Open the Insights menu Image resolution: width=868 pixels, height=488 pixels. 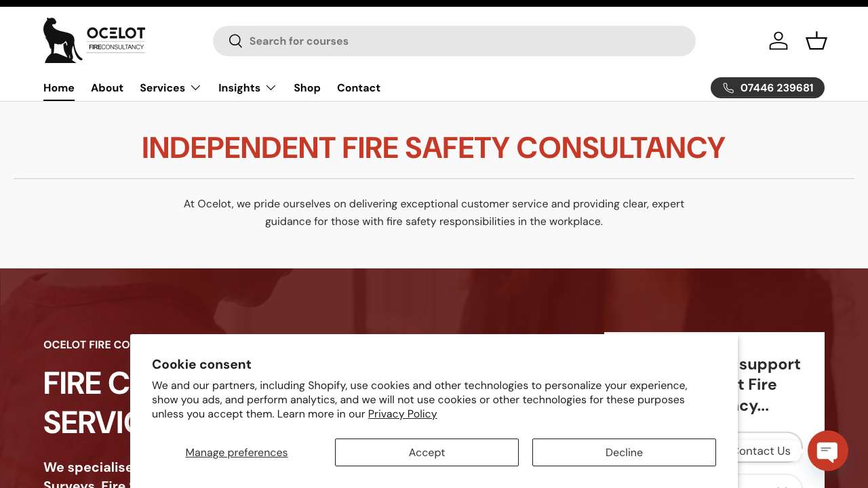click(239, 88)
